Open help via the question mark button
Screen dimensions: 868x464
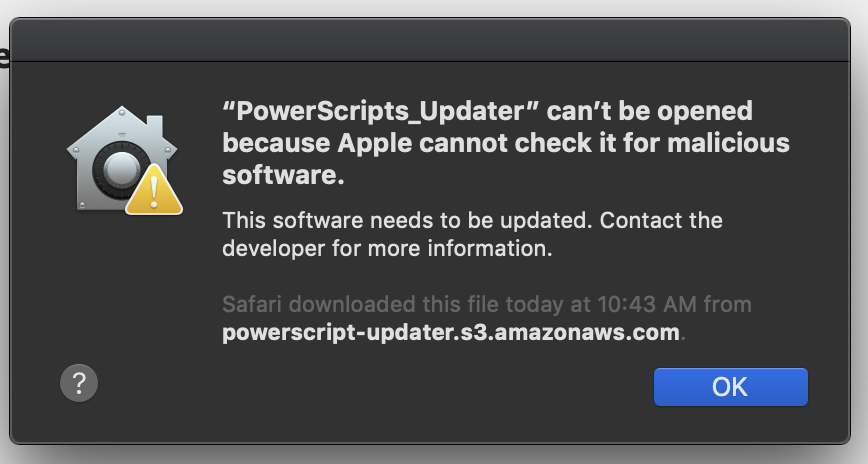click(x=79, y=383)
